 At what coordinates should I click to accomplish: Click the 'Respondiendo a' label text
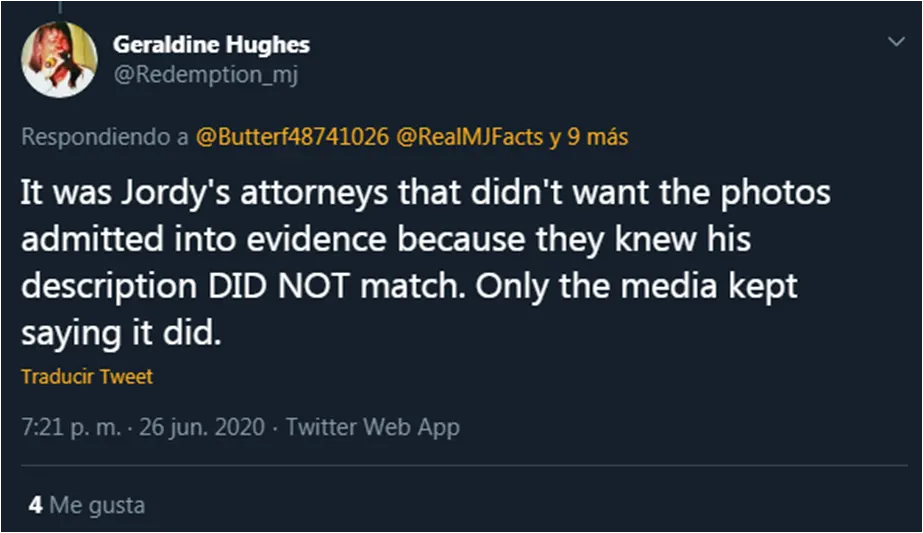[104, 137]
